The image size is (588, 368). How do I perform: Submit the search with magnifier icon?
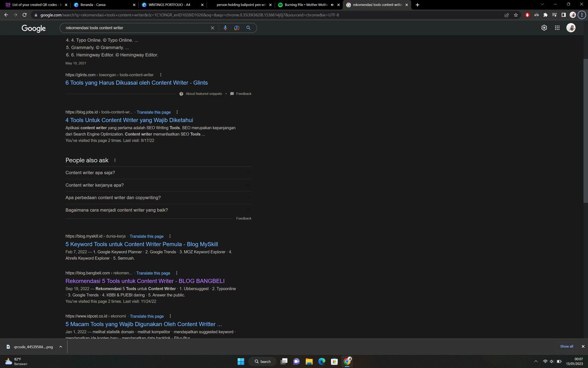pyautogui.click(x=248, y=28)
